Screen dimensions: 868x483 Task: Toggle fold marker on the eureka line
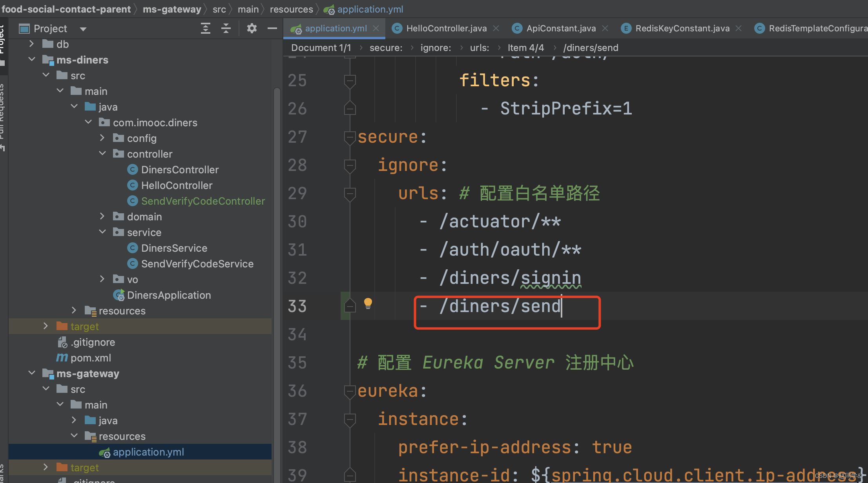[349, 391]
